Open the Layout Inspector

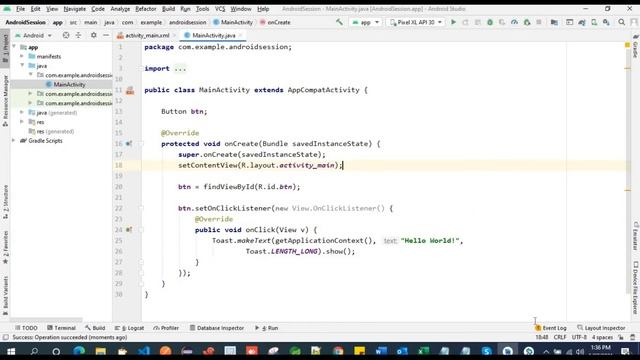(x=601, y=328)
